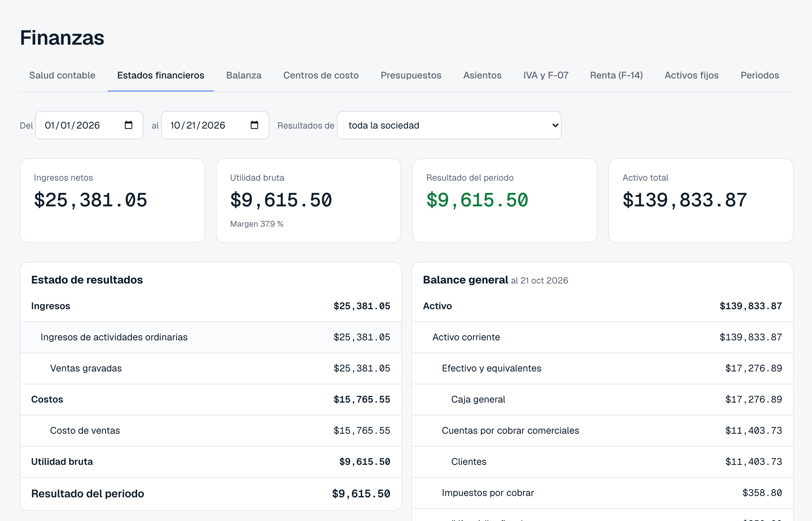Select the Renta (F-14) tab
Viewport: 812px width, 521px height.
click(616, 75)
